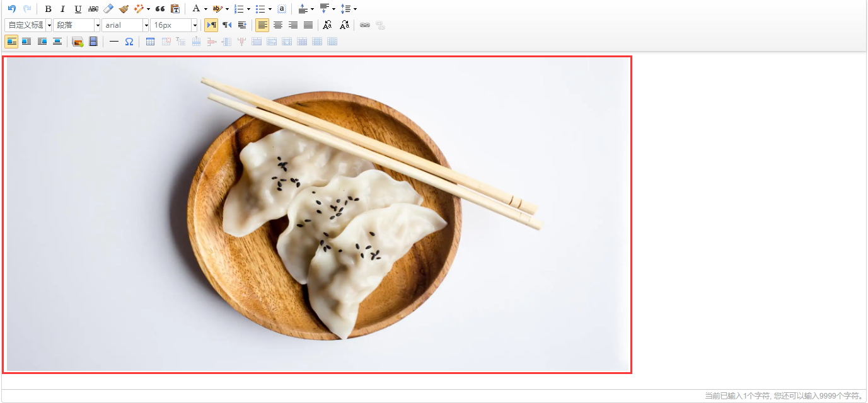Viewport: 868px width, 403px height.
Task: Toggle underline formatting
Action: point(78,9)
